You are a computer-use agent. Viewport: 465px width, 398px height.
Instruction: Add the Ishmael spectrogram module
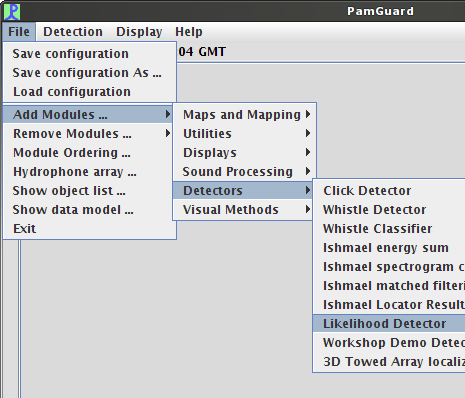389,267
